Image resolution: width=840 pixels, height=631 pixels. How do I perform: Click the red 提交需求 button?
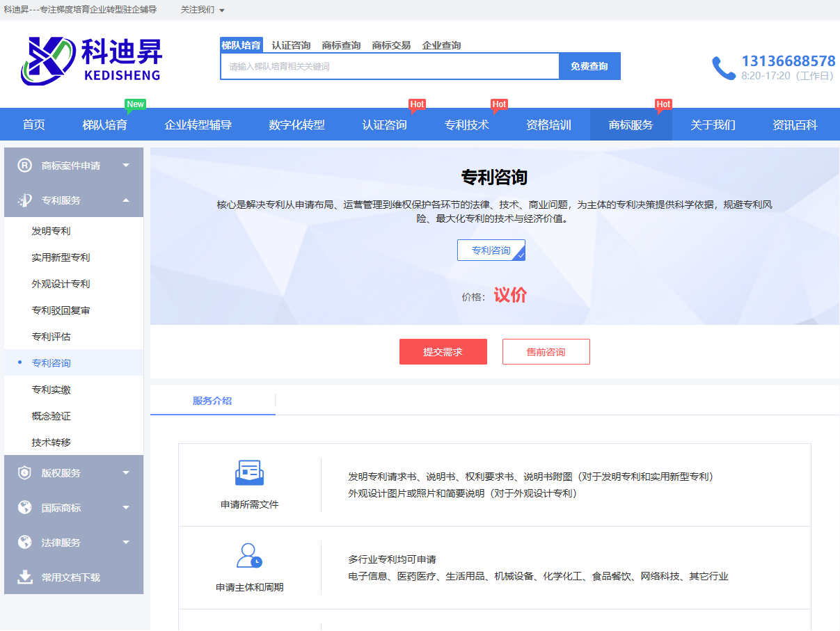(443, 352)
